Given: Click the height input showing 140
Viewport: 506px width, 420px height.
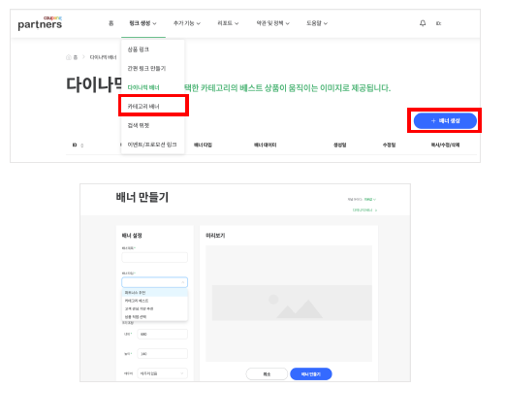Looking at the screenshot, I should [x=163, y=354].
